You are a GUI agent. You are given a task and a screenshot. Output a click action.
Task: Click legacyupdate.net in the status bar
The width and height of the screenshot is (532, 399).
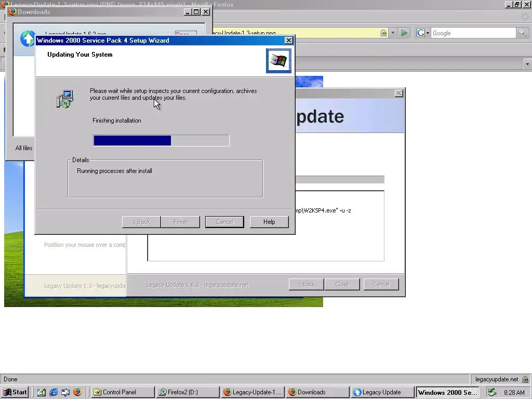(x=497, y=379)
